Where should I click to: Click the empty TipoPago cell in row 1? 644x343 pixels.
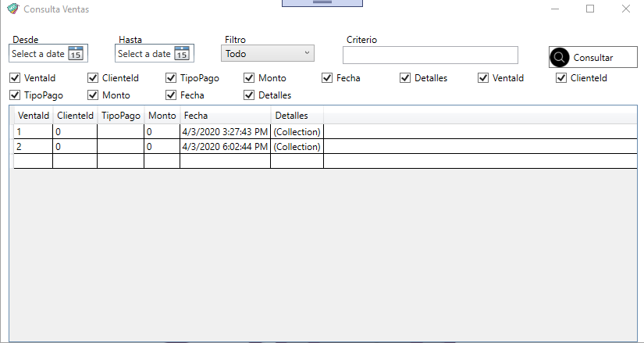121,131
